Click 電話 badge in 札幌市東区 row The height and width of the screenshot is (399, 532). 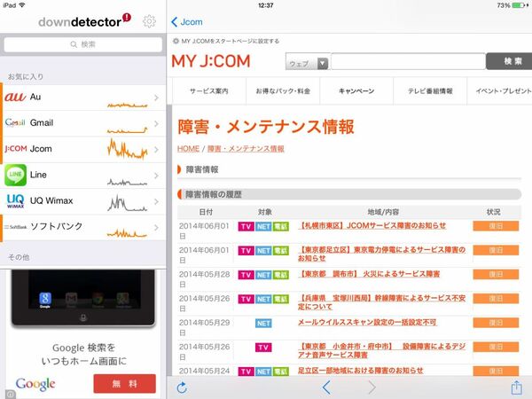(x=281, y=227)
